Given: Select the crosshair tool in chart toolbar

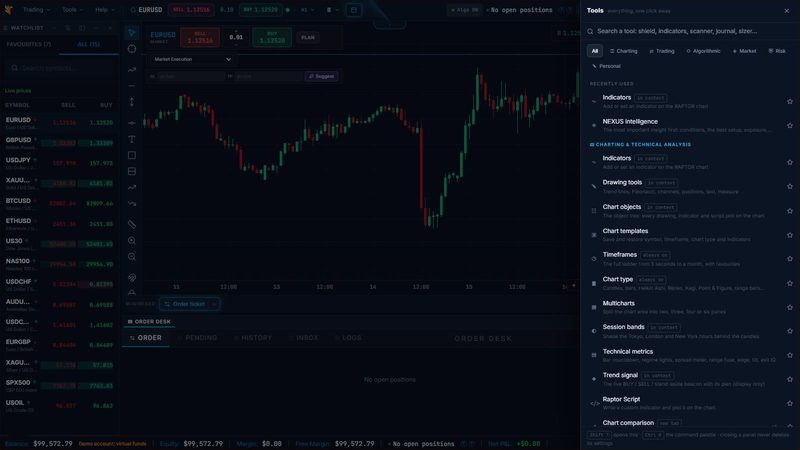Looking at the screenshot, I should tap(132, 49).
